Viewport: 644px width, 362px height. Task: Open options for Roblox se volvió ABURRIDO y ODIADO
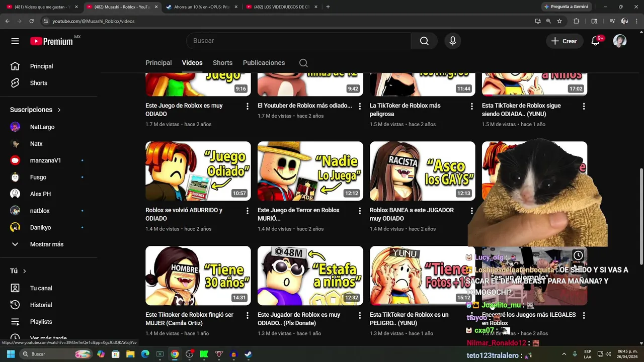(x=247, y=211)
